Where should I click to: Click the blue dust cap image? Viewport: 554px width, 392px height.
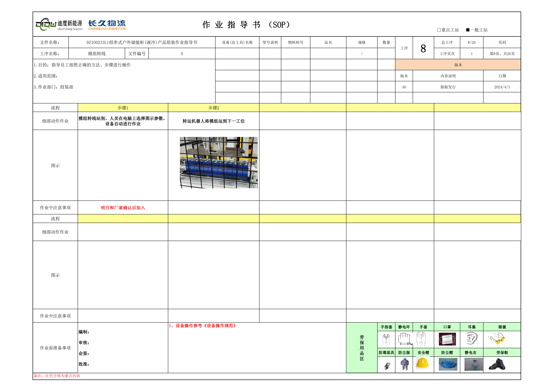click(x=448, y=364)
